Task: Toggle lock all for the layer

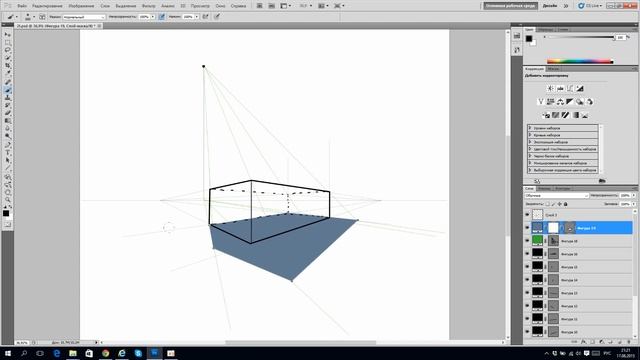Action: point(566,204)
